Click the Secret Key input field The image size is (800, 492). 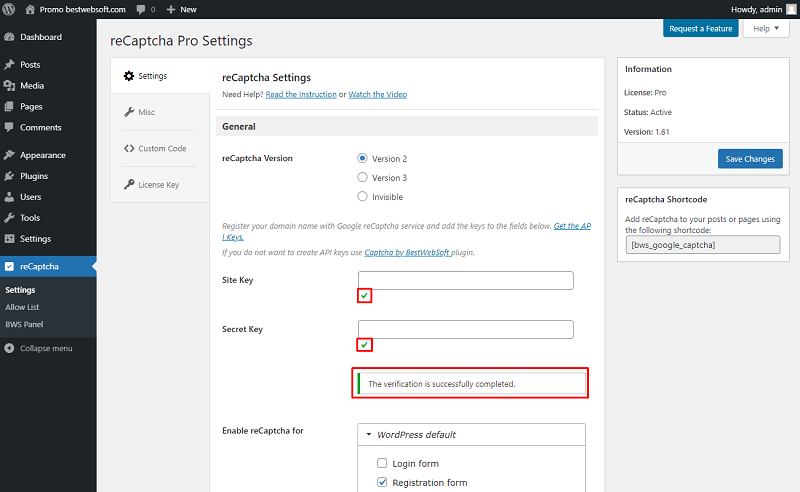(x=465, y=329)
